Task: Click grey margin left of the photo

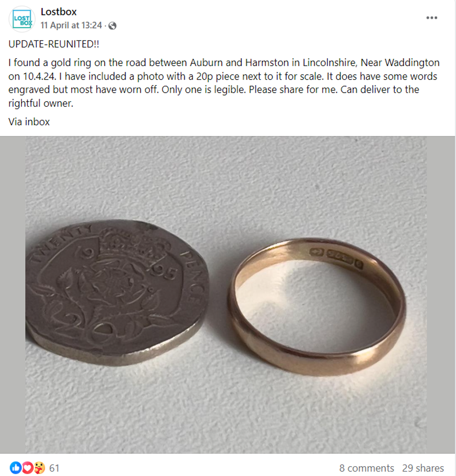Action: 13,294
